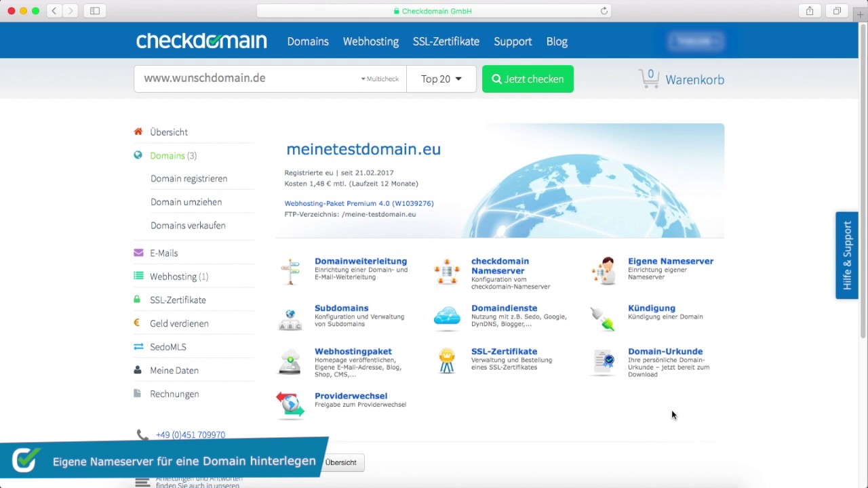Open the Kündigung link
Image resolution: width=868 pixels, height=488 pixels.
[652, 308]
